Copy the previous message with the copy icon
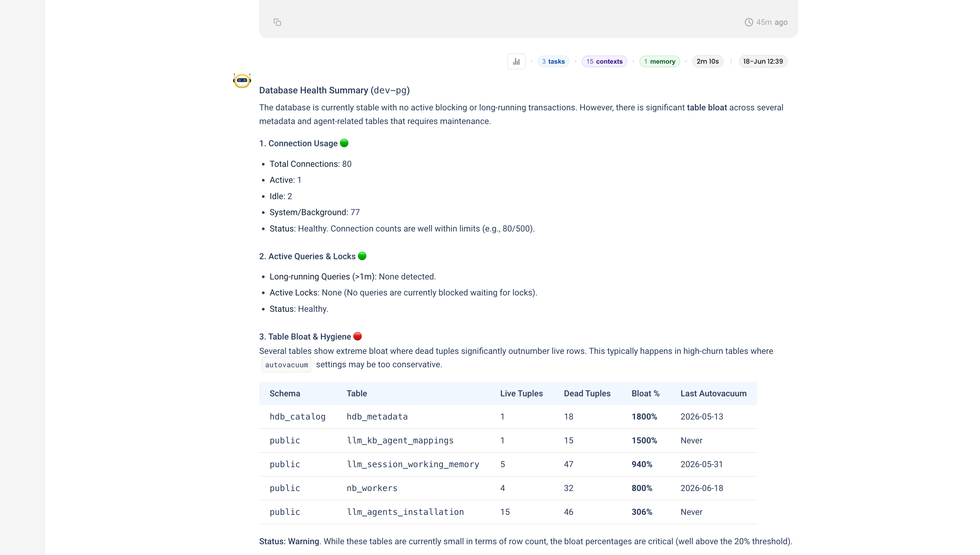 click(x=277, y=22)
